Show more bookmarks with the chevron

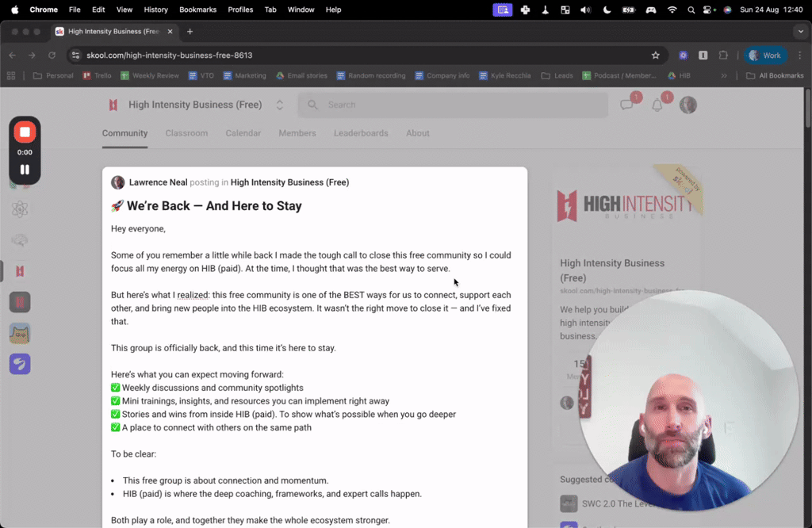click(723, 75)
